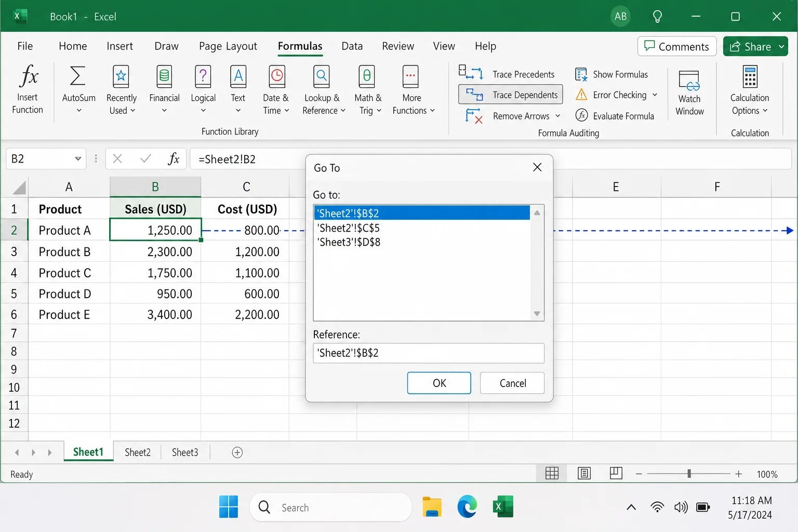The height and width of the screenshot is (532, 798).
Task: Select cell containing Product C
Action: (x=69, y=273)
